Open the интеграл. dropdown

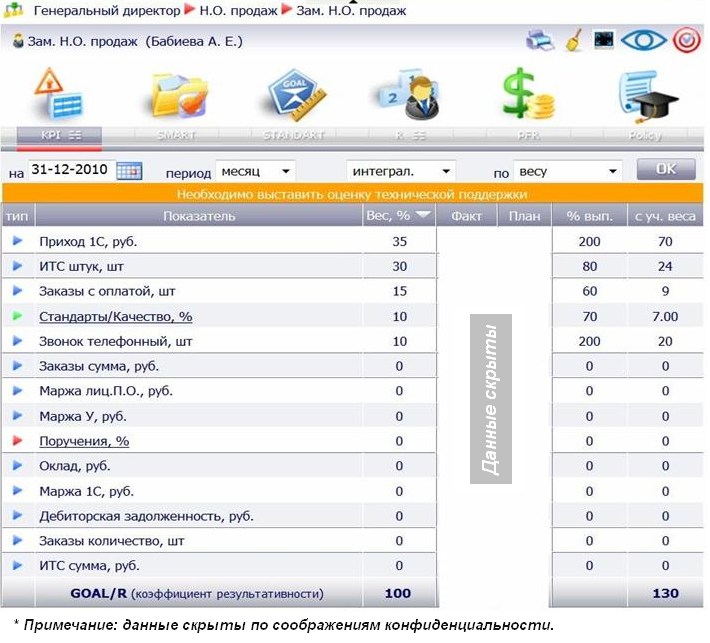tap(401, 172)
